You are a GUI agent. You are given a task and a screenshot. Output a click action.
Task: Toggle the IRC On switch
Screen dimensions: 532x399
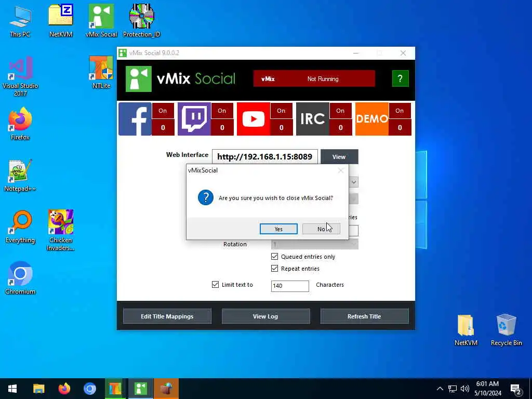coord(340,111)
